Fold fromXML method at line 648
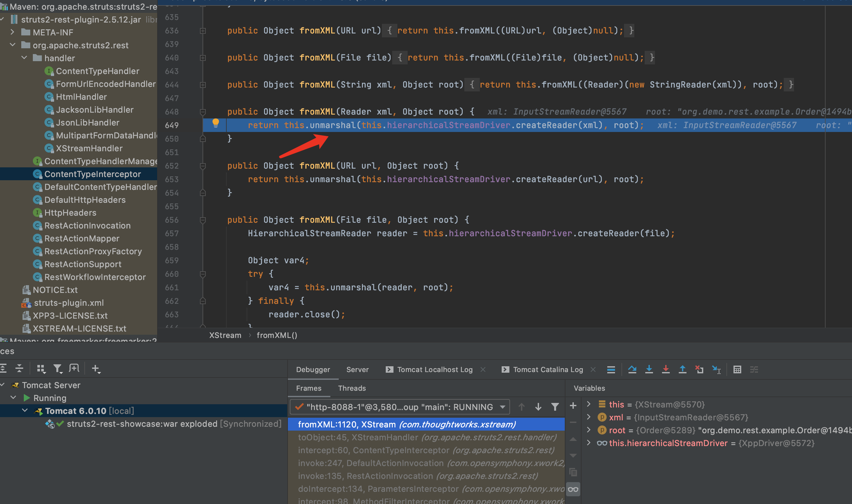 203,112
